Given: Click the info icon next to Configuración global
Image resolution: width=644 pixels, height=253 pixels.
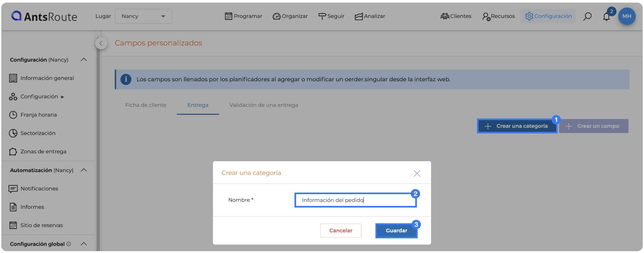Looking at the screenshot, I should coord(69,244).
